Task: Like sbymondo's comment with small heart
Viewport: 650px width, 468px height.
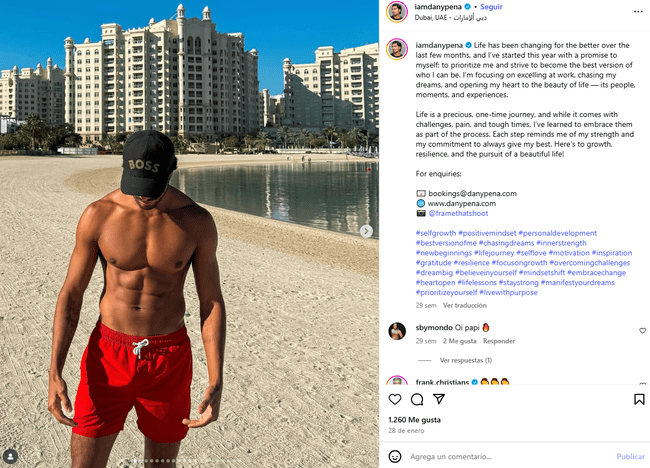Action: pyautogui.click(x=642, y=331)
